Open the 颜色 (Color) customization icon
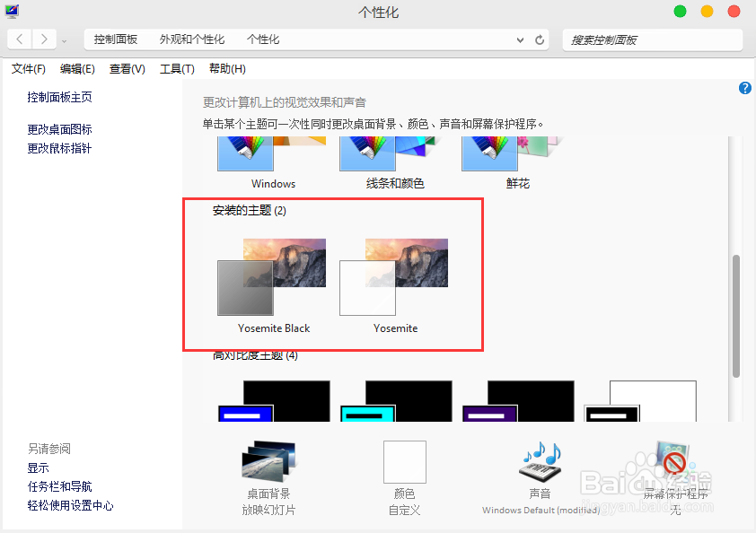Viewport: 756px width, 533px height. click(x=404, y=462)
